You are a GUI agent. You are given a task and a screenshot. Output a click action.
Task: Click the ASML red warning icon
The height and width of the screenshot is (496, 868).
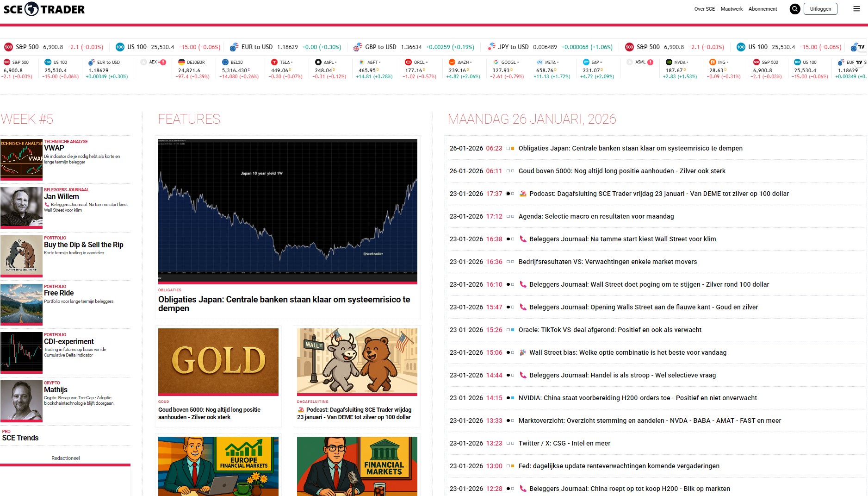click(x=651, y=62)
